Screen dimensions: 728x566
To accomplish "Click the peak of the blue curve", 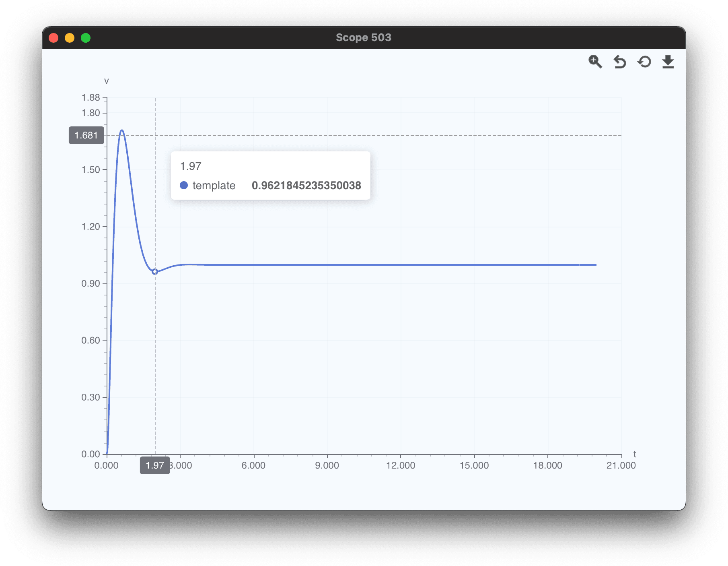I will [x=122, y=130].
